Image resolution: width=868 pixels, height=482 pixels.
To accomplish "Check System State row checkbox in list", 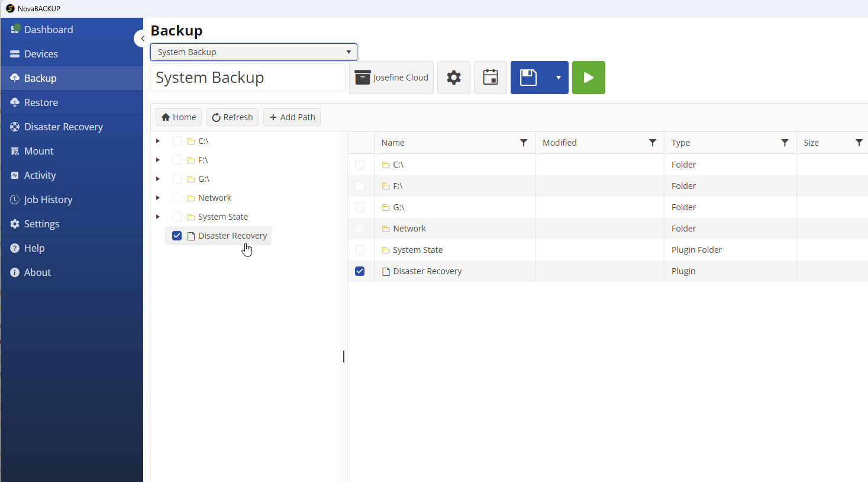I will [x=360, y=250].
